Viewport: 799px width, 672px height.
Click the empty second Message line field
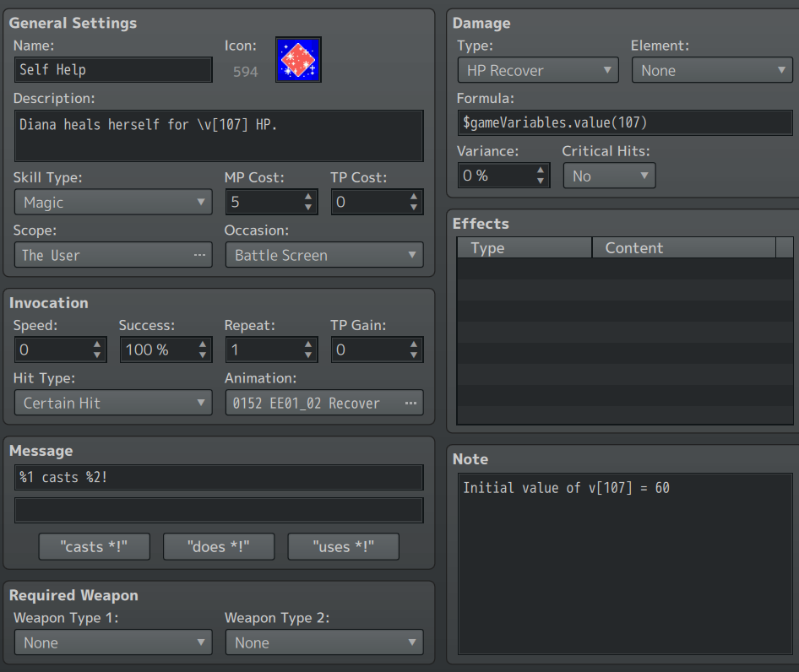219,511
